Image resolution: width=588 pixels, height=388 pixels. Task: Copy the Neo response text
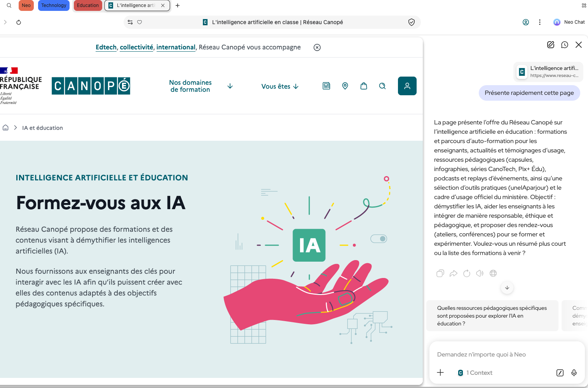tap(440, 273)
